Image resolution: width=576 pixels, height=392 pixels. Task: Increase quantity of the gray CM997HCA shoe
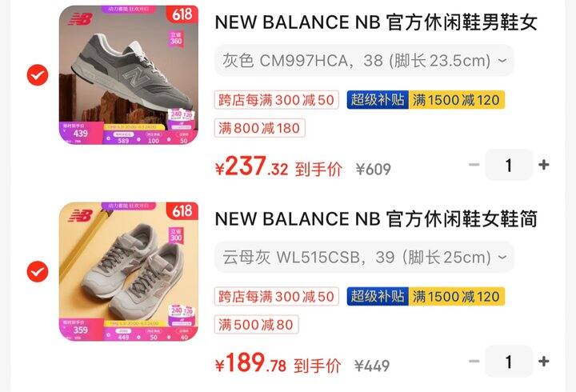pos(544,165)
